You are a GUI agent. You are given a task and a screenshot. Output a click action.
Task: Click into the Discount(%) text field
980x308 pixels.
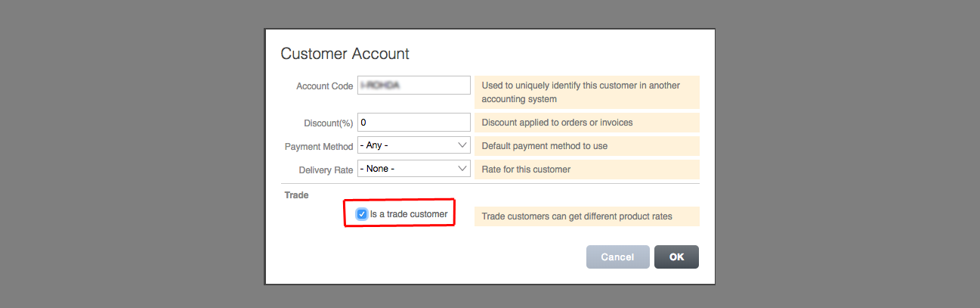click(413, 122)
